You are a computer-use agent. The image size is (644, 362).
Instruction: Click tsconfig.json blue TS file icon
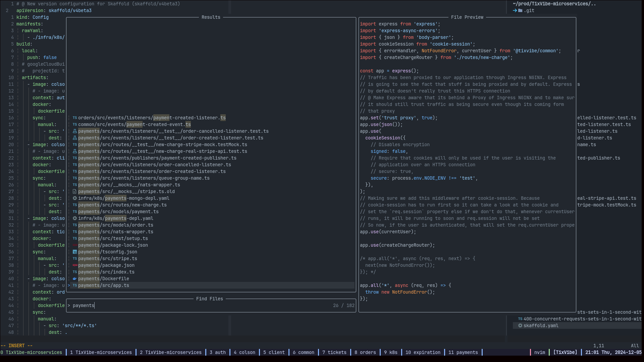pos(75,252)
